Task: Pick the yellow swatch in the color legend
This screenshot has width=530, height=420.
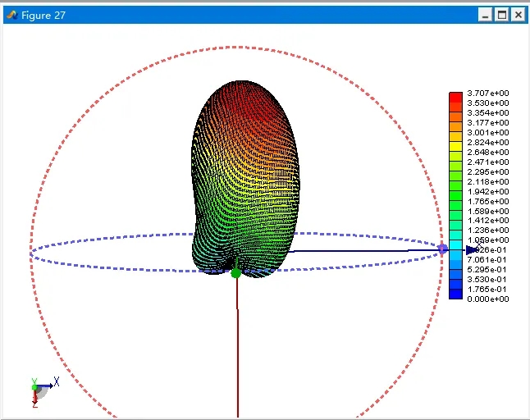Action: click(455, 146)
